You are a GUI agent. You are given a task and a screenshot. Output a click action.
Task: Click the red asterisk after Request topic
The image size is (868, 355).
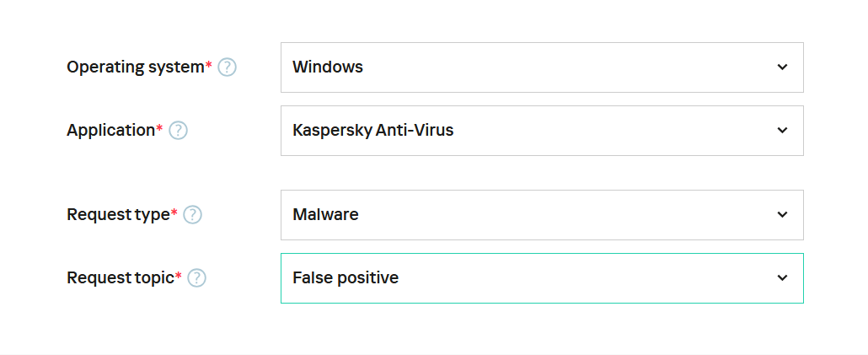pyautogui.click(x=179, y=277)
